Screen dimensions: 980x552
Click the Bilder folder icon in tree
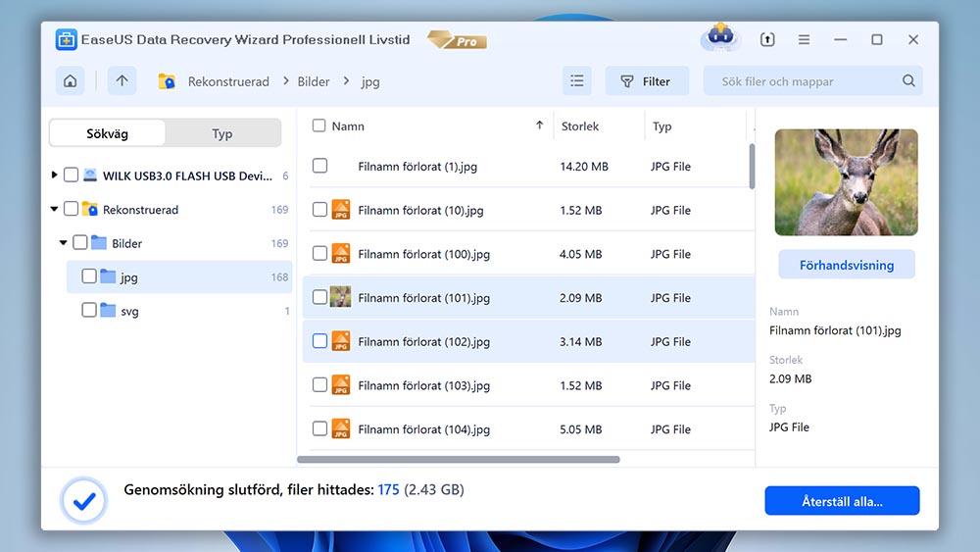pyautogui.click(x=99, y=242)
